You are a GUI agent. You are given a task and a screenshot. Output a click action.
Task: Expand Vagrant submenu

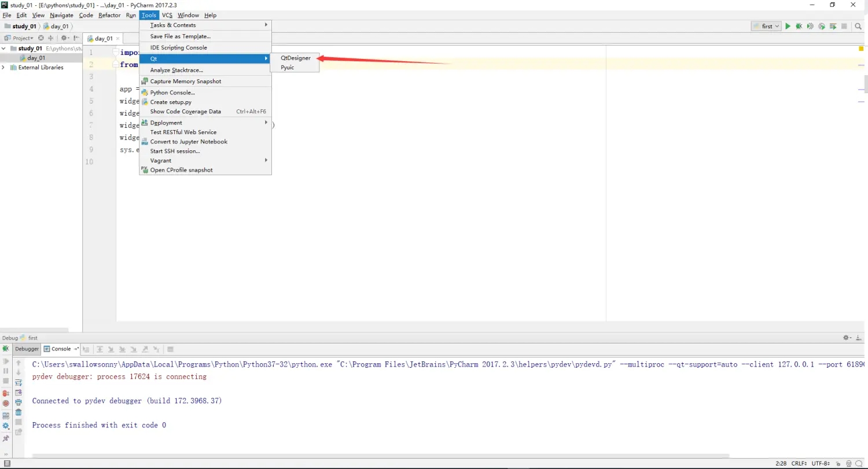point(205,160)
